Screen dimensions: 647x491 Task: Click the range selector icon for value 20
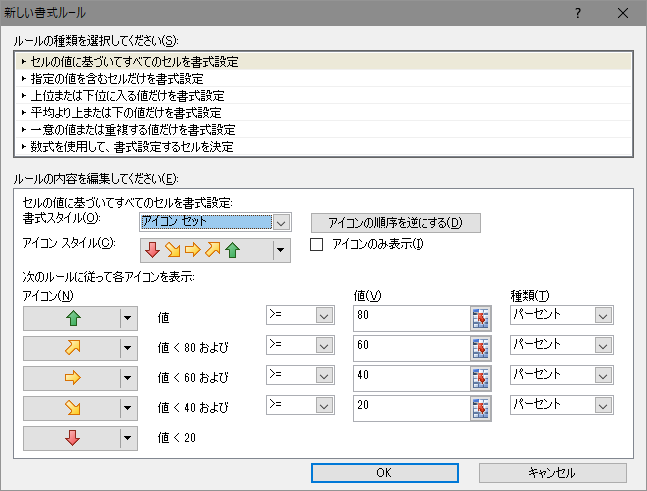coord(480,408)
